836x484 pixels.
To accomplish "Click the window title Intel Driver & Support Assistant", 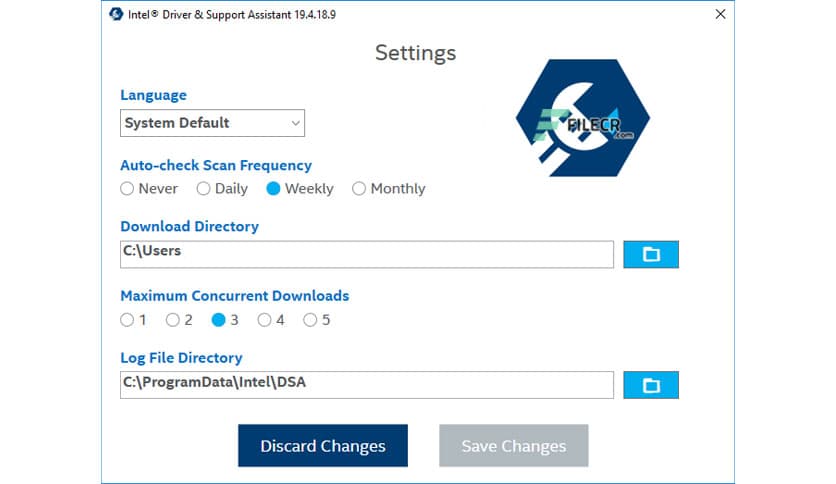I will [232, 14].
